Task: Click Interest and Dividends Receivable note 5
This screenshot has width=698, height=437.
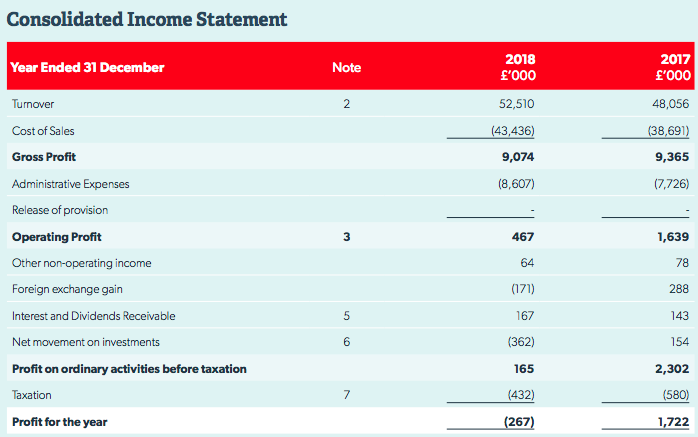Action: click(x=347, y=316)
